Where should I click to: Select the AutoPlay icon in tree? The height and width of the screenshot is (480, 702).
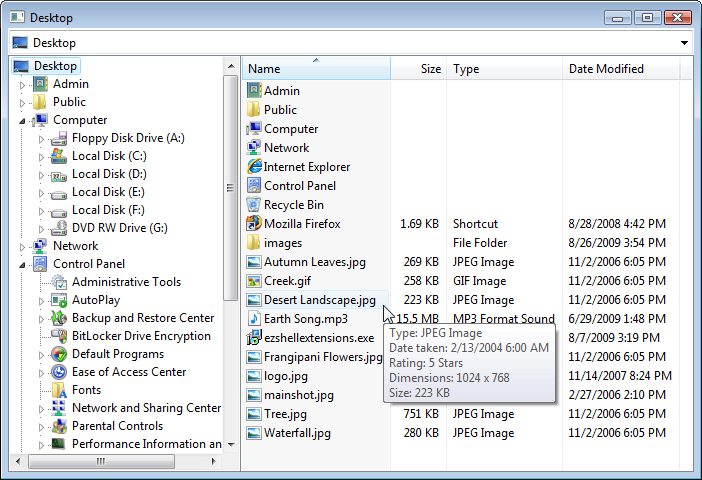tap(59, 300)
